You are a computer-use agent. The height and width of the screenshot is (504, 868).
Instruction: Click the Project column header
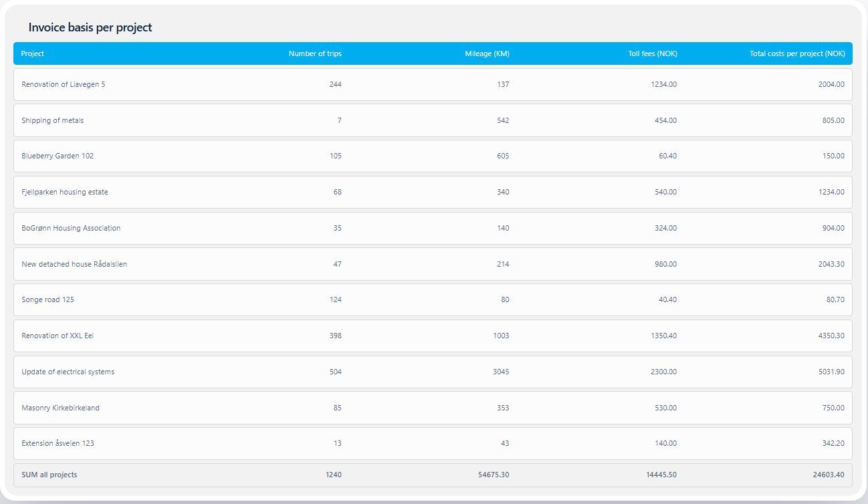pyautogui.click(x=33, y=53)
